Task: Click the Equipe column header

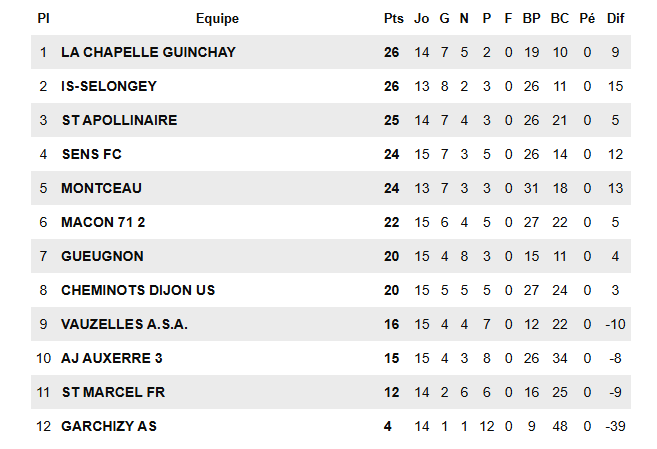Action: [x=217, y=18]
